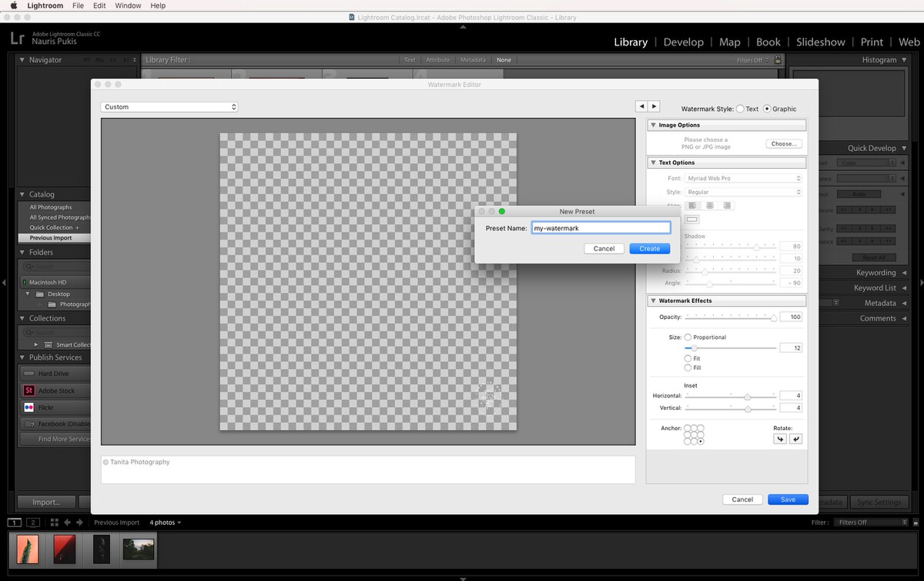
Task: Switch to grid view icon in filmstrip bar
Action: click(x=54, y=522)
